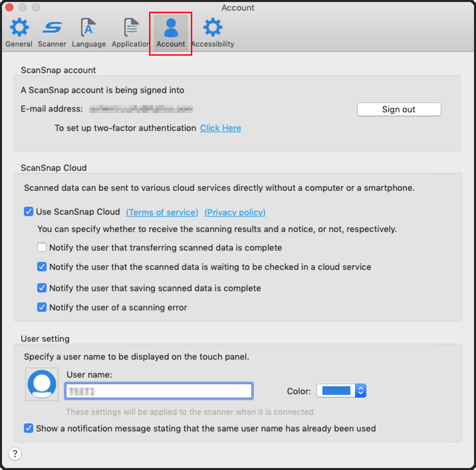The width and height of the screenshot is (476, 470).
Task: Focus the User name text field
Action: coord(159,391)
